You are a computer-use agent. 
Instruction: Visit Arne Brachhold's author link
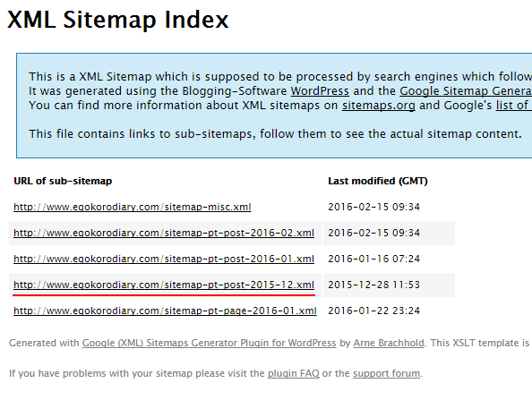[389, 343]
